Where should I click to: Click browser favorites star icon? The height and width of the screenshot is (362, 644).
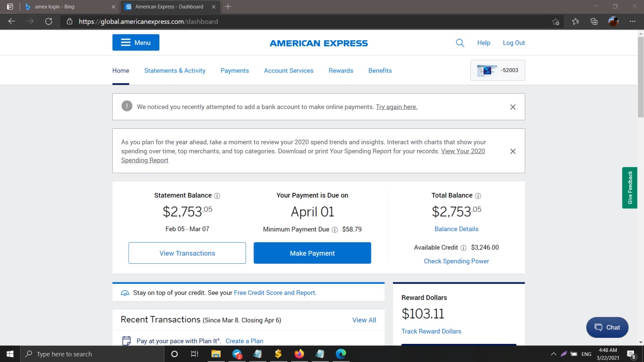coord(575,22)
